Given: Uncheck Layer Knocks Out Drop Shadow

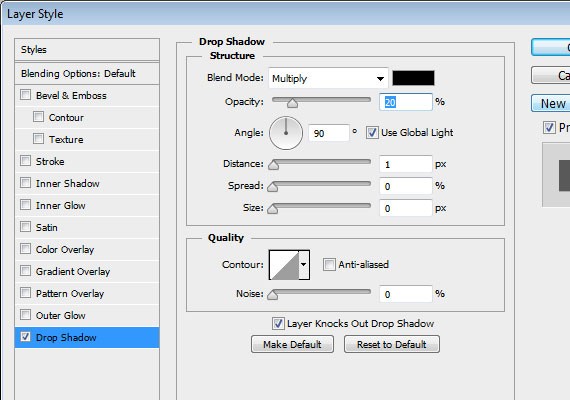Looking at the screenshot, I should (278, 324).
